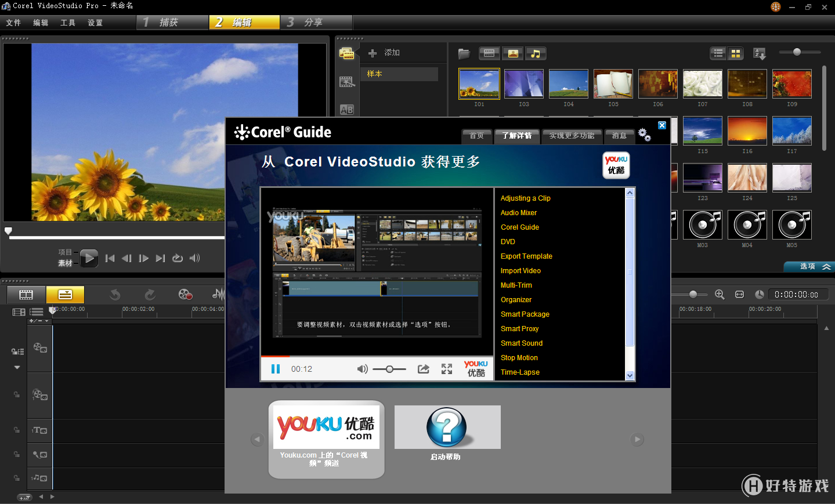Toggle the show audio files filter

click(x=536, y=53)
